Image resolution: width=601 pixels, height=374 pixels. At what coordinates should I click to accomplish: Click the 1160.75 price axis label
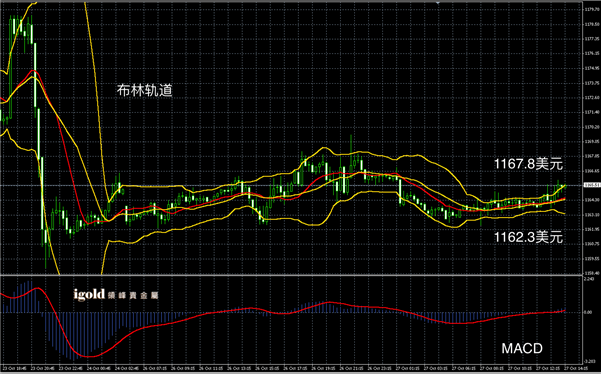tap(592, 244)
